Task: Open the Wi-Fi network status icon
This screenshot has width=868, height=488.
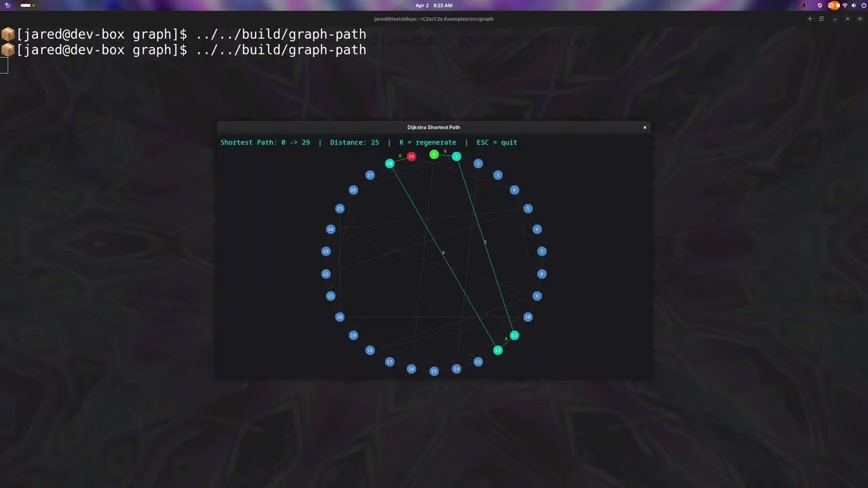Action: coord(845,5)
